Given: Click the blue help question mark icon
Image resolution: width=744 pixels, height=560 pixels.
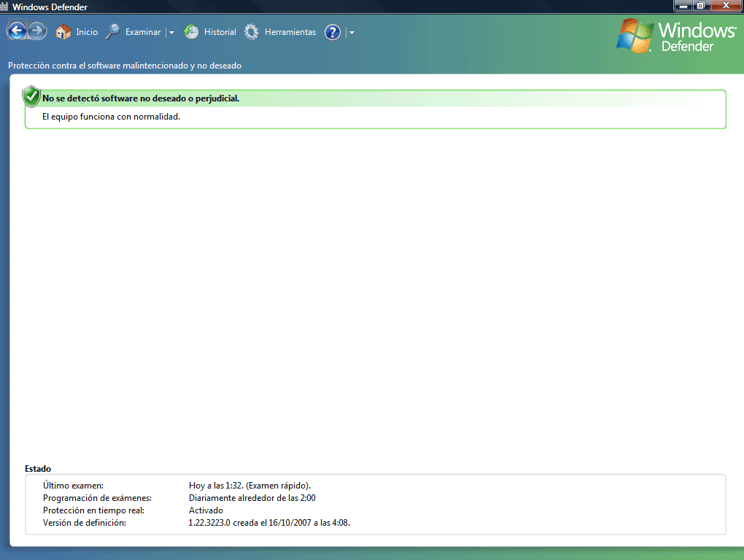Looking at the screenshot, I should coord(333,32).
